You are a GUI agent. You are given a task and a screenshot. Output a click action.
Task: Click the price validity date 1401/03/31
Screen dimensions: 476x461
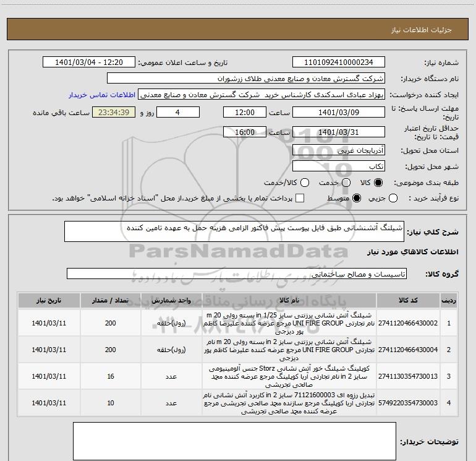tap(339, 132)
